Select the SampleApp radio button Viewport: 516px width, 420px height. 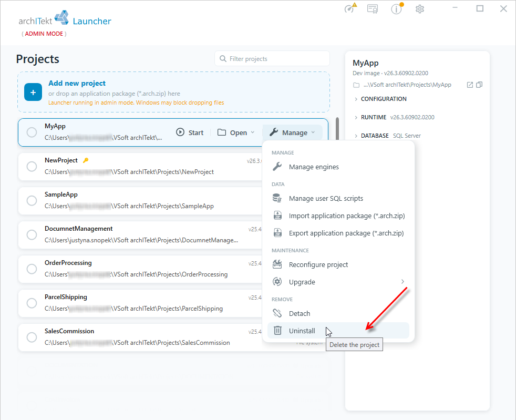(32, 200)
